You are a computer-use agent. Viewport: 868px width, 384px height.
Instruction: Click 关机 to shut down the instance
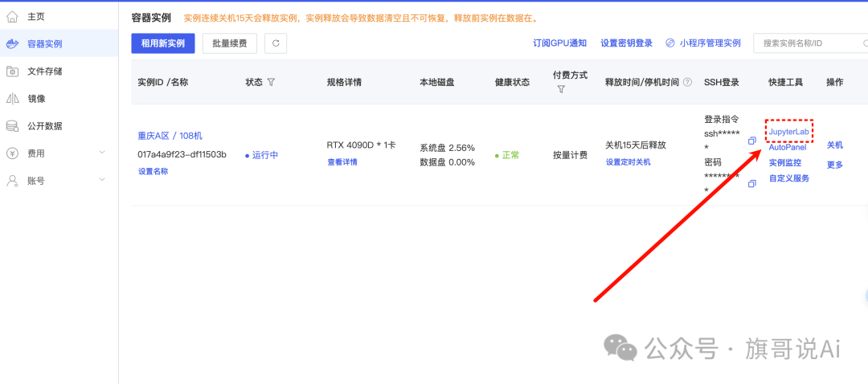point(835,145)
